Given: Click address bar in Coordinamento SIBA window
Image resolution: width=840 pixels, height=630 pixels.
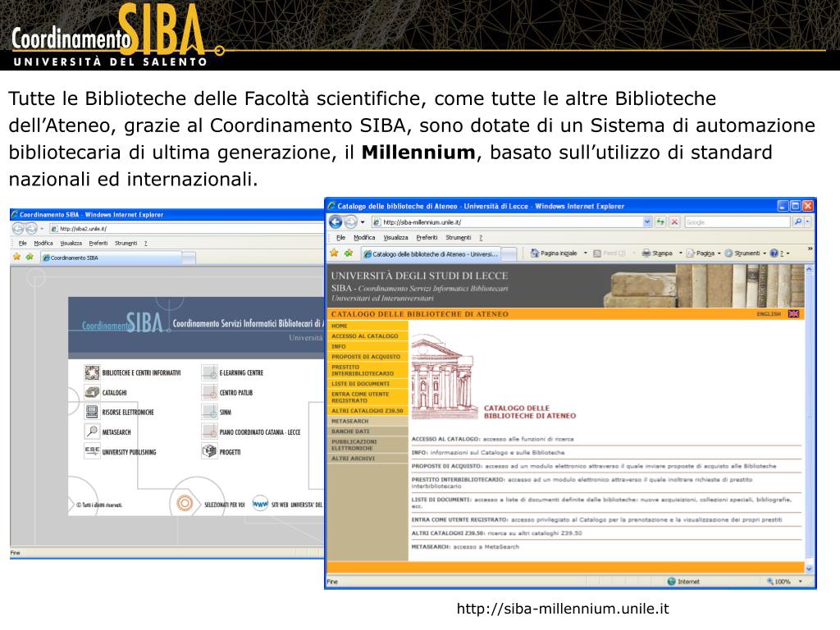Looking at the screenshot, I should click(188, 229).
